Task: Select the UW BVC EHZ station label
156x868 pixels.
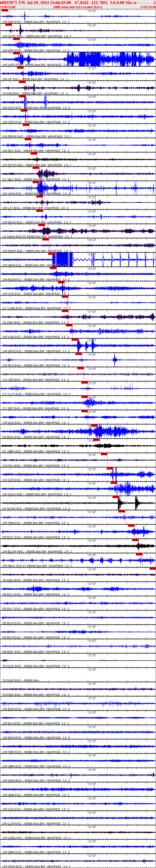Action: point(36,151)
